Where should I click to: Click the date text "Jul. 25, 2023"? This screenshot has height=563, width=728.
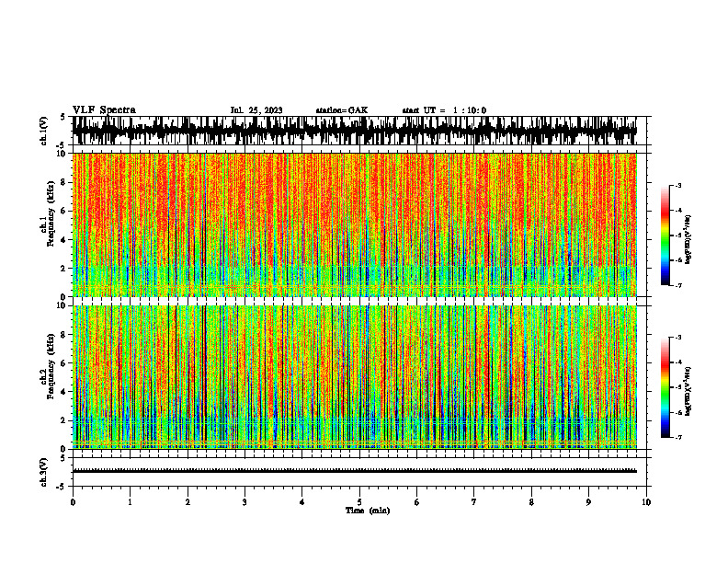[256, 110]
